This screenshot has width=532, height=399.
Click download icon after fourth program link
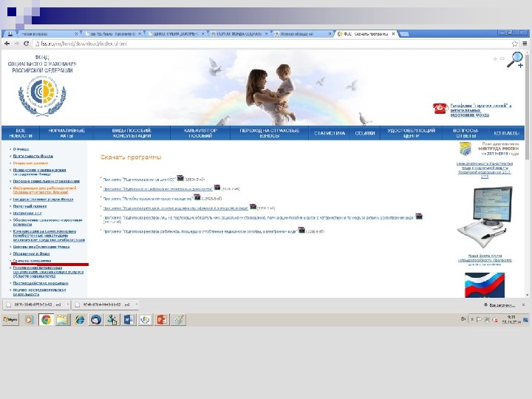point(253,206)
